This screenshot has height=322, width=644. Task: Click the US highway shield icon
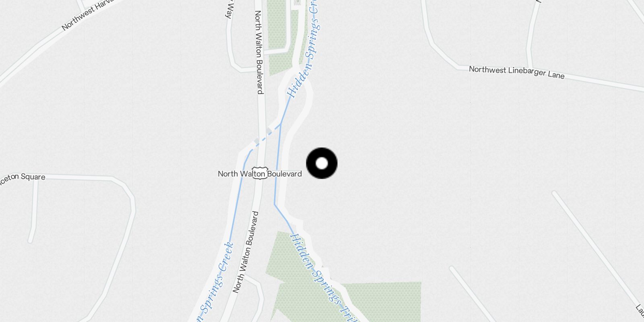click(260, 173)
